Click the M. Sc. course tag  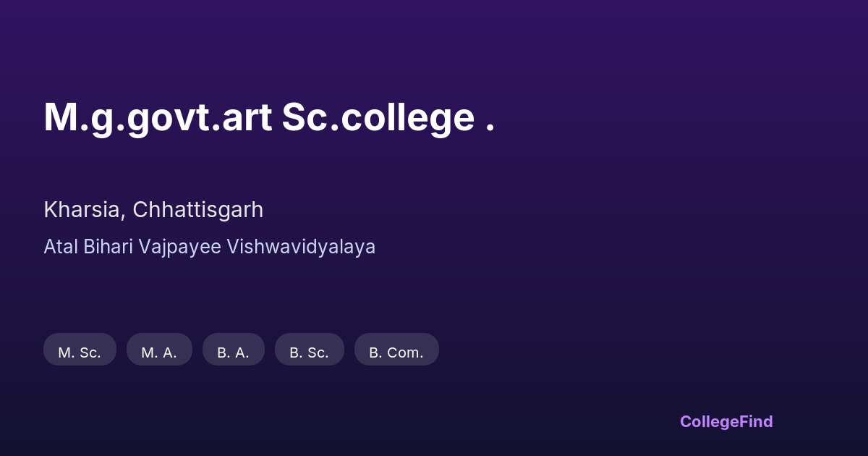(80, 350)
